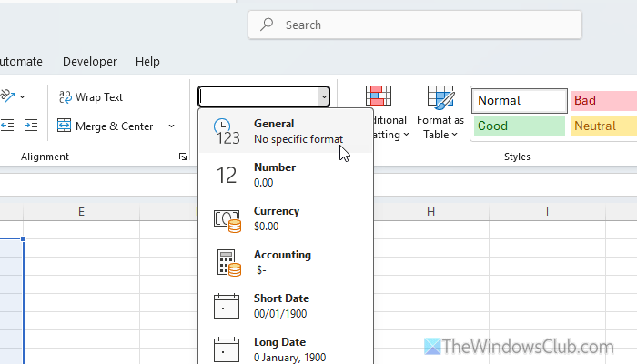This screenshot has height=364, width=637.
Task: Open the Developer tab
Action: click(x=90, y=62)
